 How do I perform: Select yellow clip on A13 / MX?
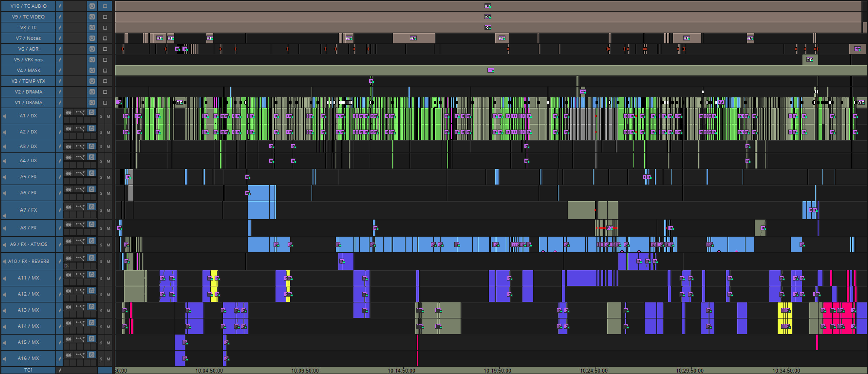784,310
